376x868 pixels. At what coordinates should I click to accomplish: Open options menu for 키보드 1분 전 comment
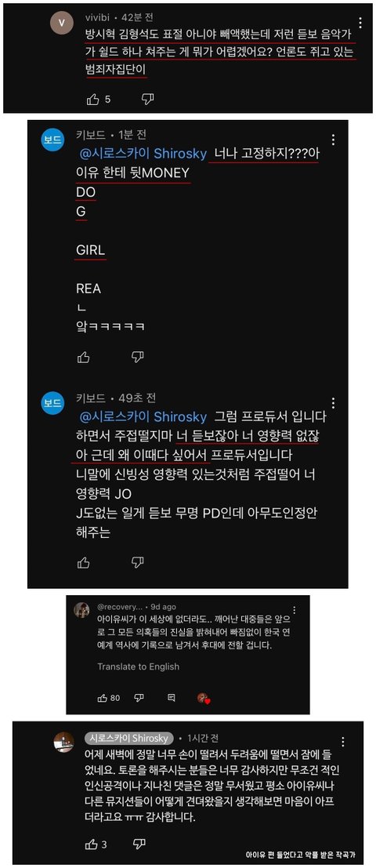(332, 140)
